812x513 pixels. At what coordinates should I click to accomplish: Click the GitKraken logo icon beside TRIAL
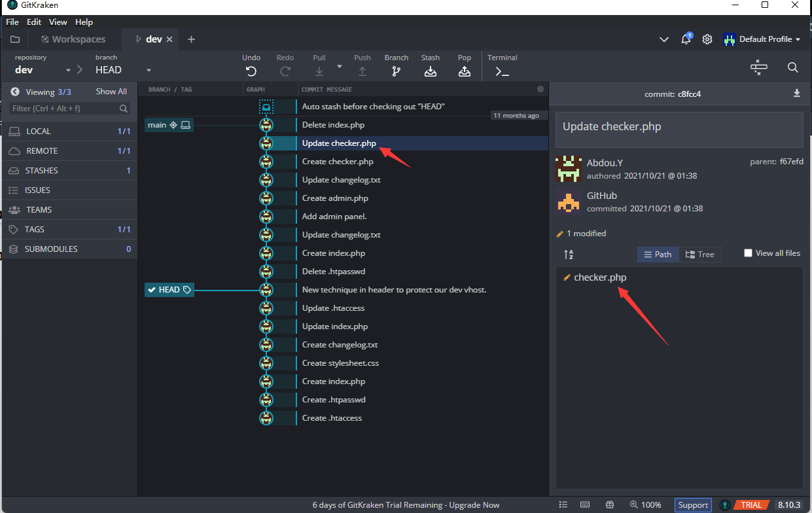coord(725,504)
